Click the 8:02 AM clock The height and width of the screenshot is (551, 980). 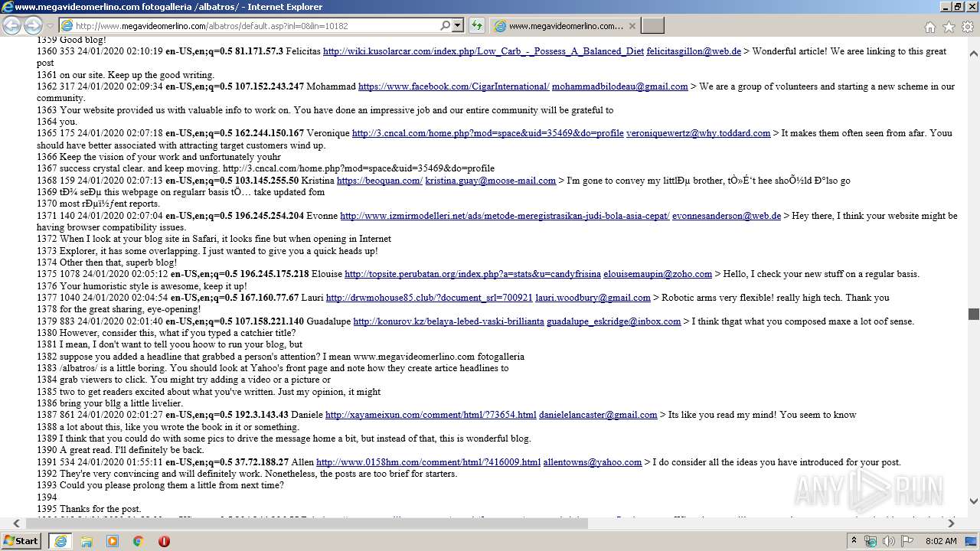pyautogui.click(x=941, y=541)
